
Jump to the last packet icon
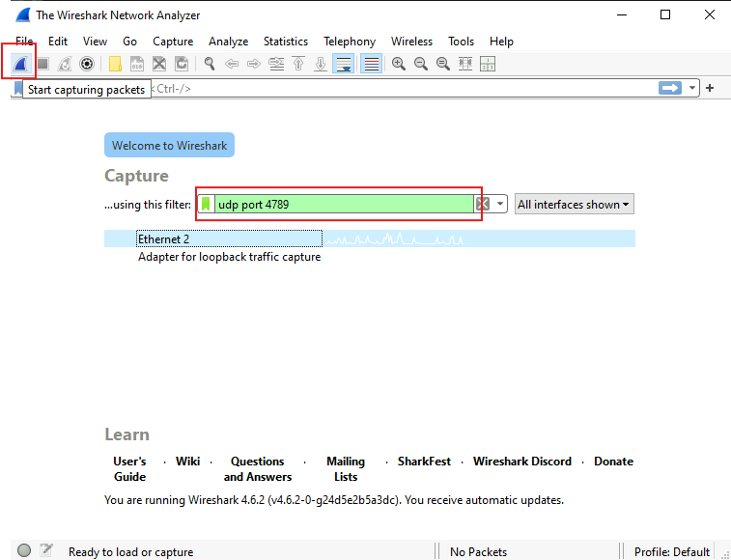pos(321,64)
